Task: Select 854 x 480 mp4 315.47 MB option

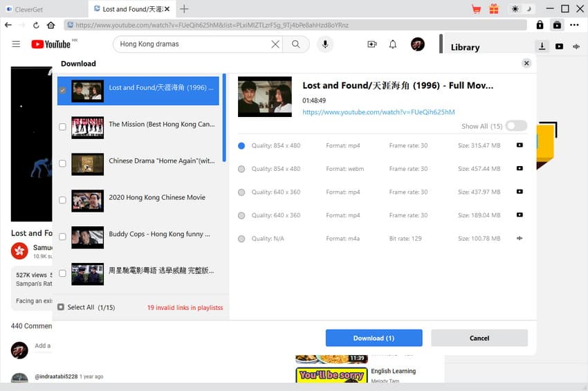Action: 241,145
